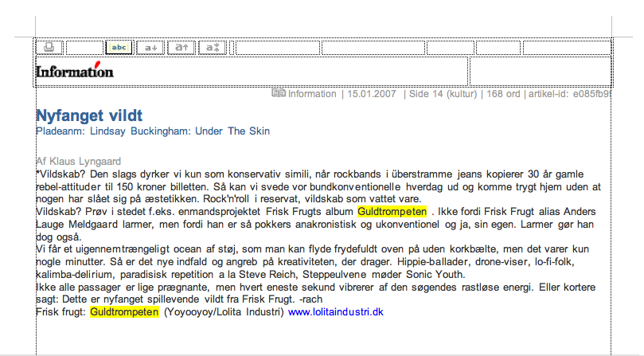Open the www.lolitaindustri.dk link
644x356 pixels.
[x=336, y=312]
